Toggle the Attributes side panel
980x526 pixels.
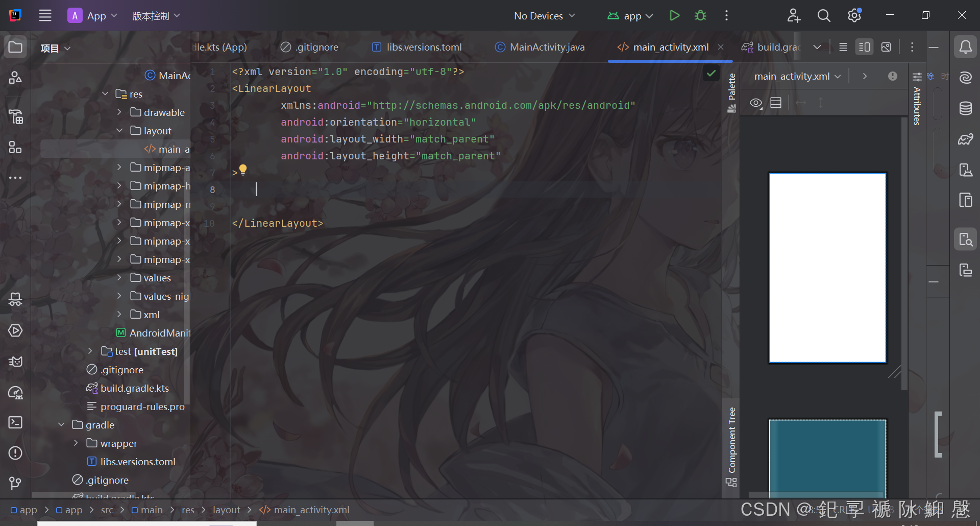point(917,100)
